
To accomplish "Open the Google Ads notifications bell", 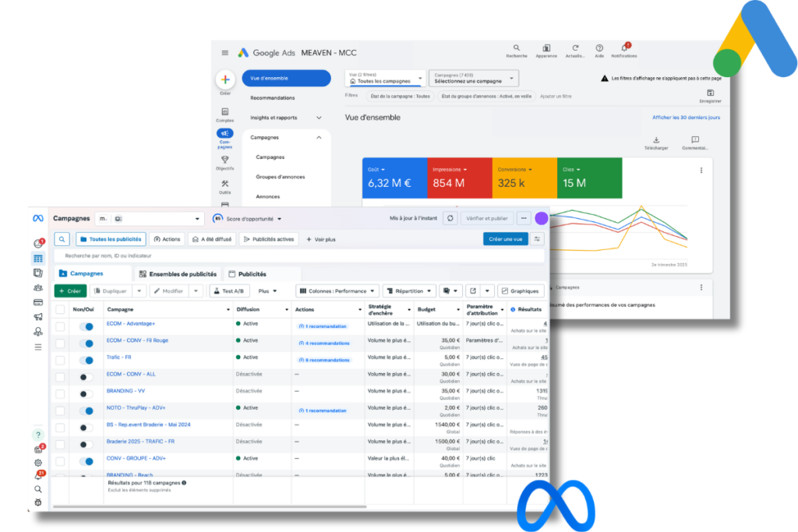I will [623, 48].
